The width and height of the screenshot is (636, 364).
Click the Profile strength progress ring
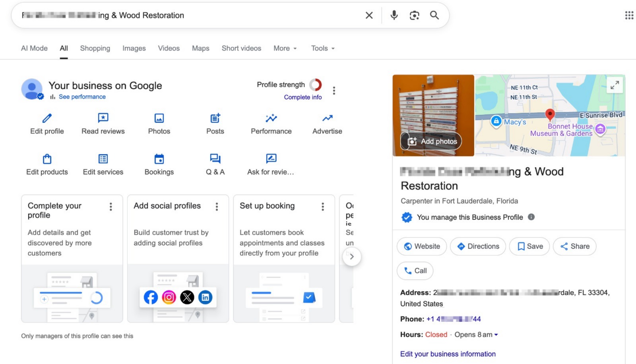[315, 85]
